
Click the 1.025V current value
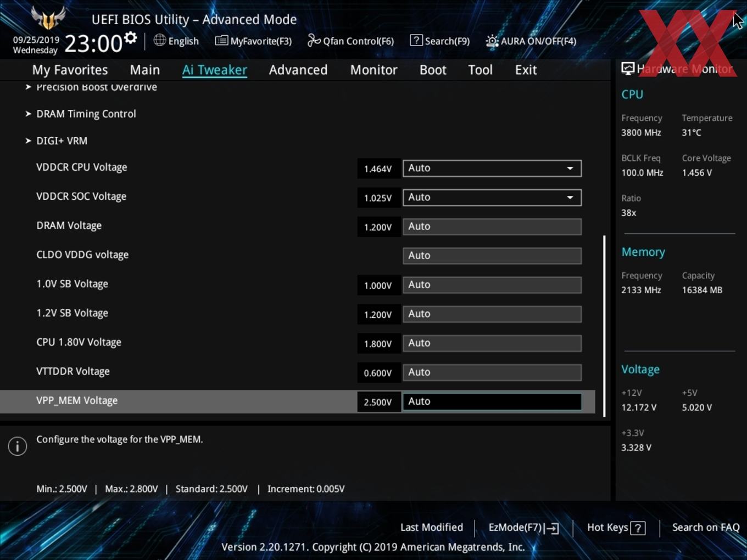pos(378,198)
